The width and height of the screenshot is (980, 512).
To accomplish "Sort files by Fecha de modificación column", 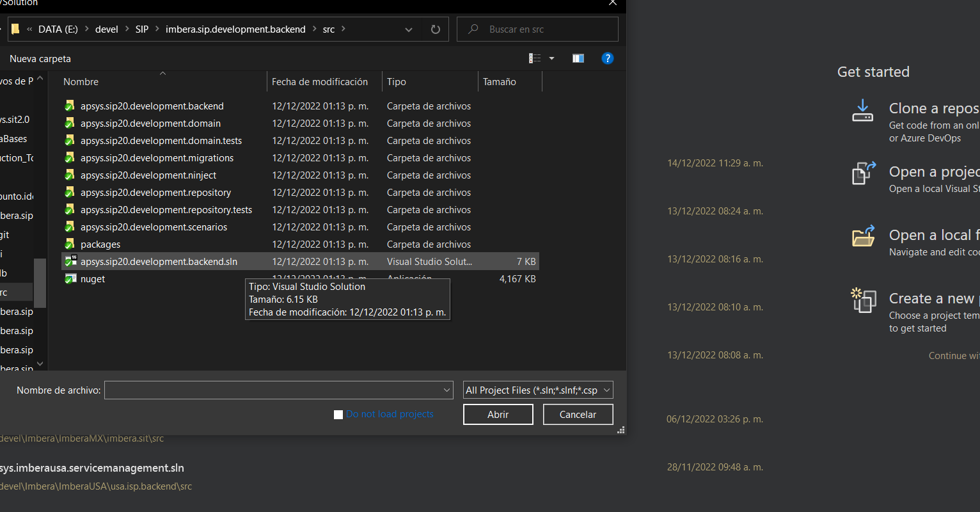I will pos(320,82).
